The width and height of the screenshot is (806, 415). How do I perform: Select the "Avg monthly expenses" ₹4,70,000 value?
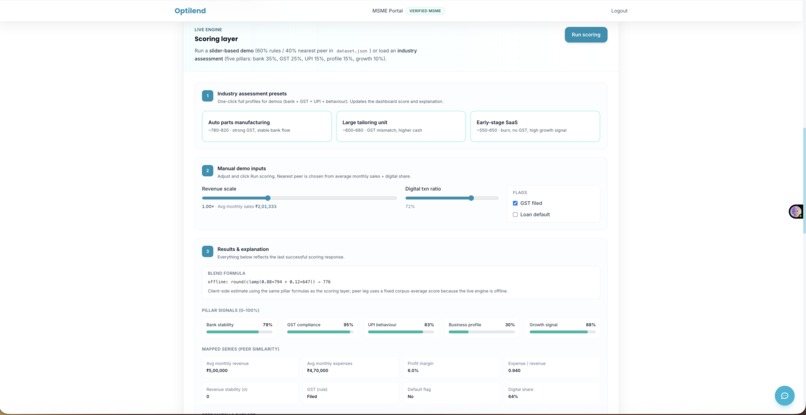coord(318,370)
